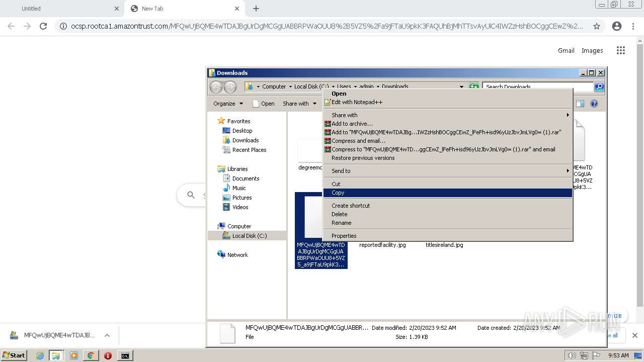Open the Images link
Image resolution: width=644 pixels, height=362 pixels.
(x=592, y=50)
